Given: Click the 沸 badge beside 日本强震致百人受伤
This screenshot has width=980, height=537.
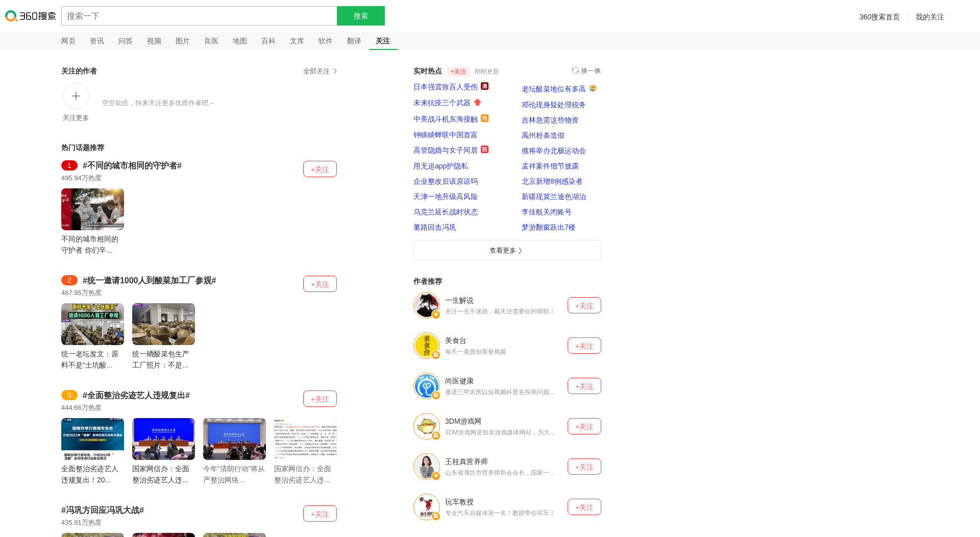Looking at the screenshot, I should tap(485, 86).
